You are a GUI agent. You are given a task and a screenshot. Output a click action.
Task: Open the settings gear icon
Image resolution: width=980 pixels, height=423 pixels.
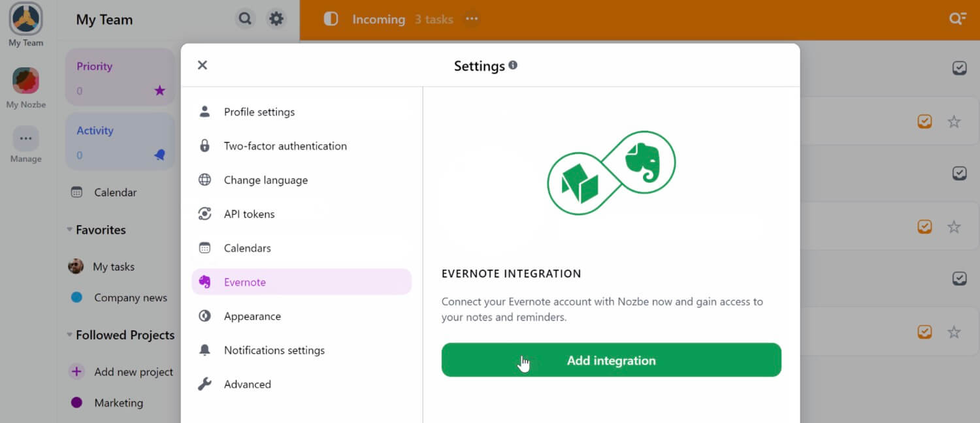(276, 19)
